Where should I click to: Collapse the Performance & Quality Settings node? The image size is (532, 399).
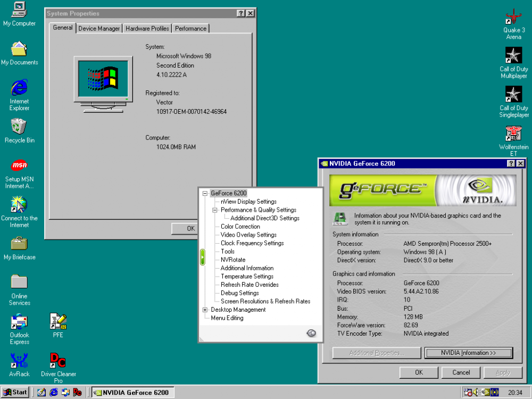click(215, 210)
